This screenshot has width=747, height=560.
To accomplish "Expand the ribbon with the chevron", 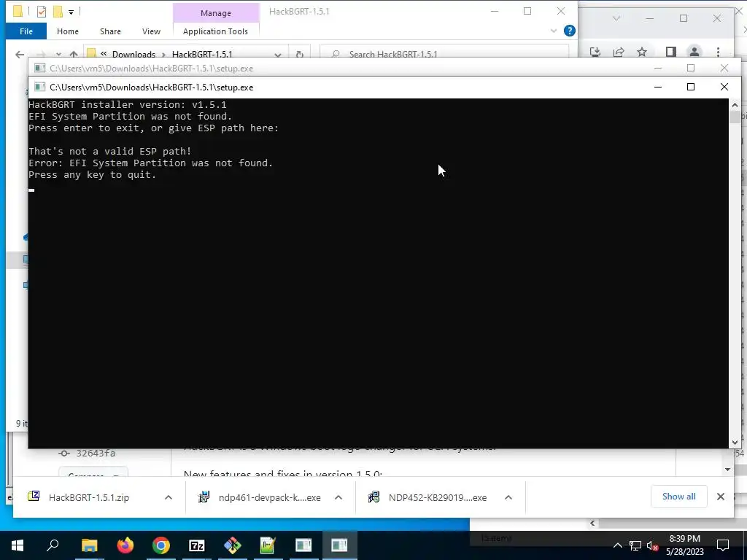I will [554, 31].
